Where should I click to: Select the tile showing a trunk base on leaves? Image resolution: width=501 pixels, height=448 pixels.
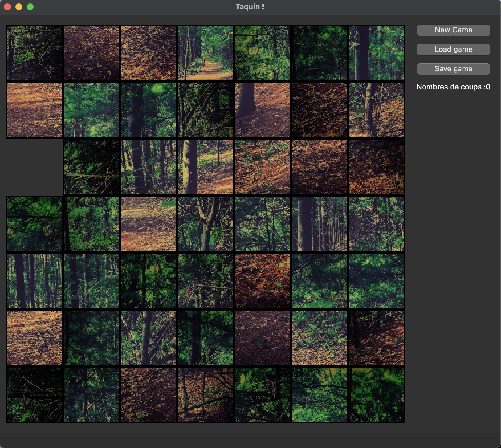(x=262, y=110)
